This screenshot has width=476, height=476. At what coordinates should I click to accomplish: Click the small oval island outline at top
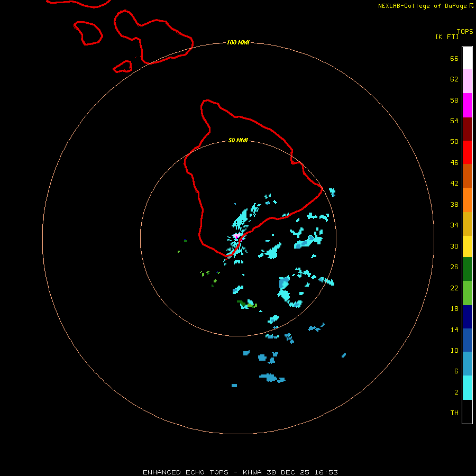pos(88,33)
